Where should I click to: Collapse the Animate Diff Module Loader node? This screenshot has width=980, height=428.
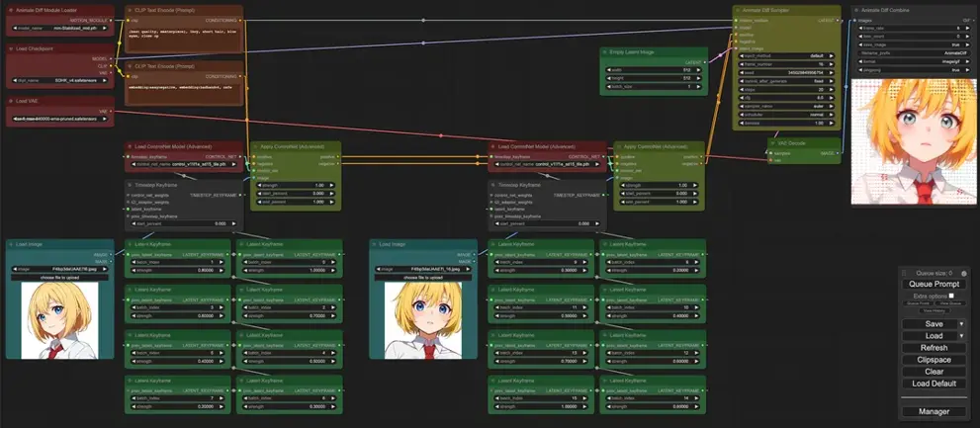pos(11,9)
